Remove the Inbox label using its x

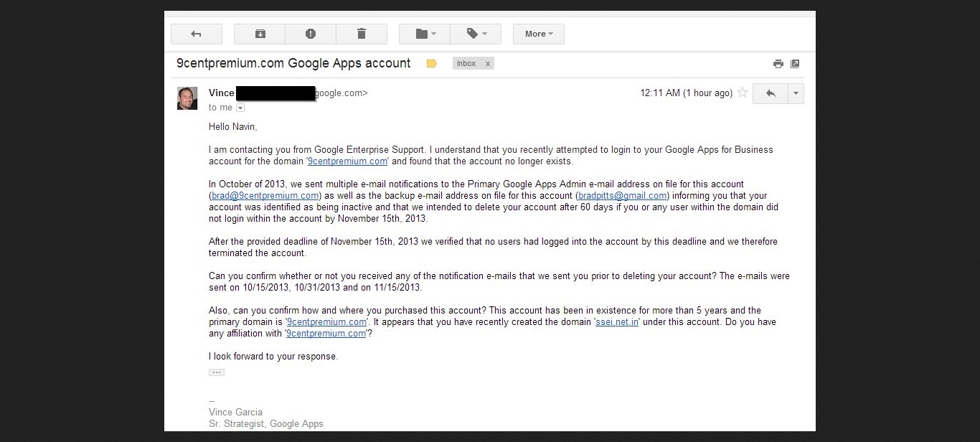pos(488,63)
